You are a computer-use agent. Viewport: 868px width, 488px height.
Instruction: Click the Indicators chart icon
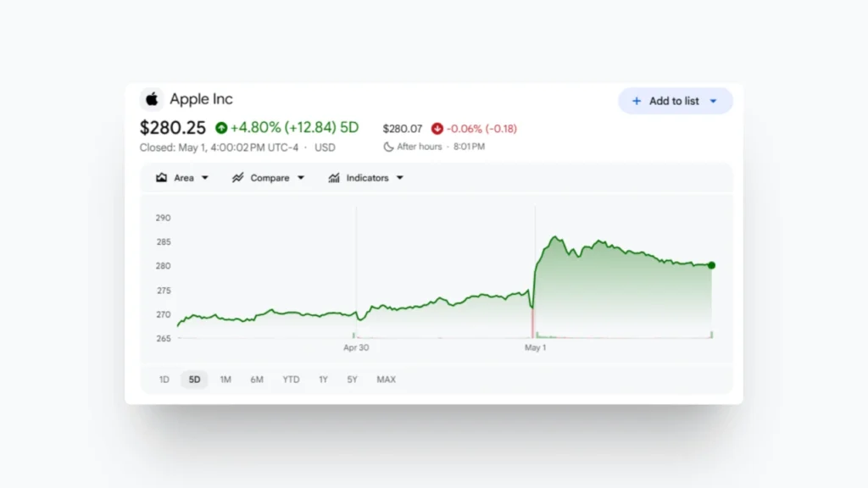click(334, 178)
